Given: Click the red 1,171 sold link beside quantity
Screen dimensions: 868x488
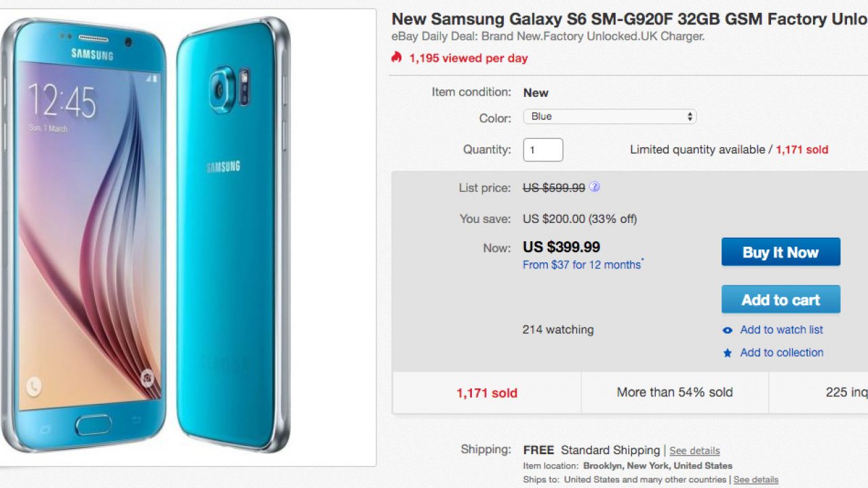Looking at the screenshot, I should (802, 150).
